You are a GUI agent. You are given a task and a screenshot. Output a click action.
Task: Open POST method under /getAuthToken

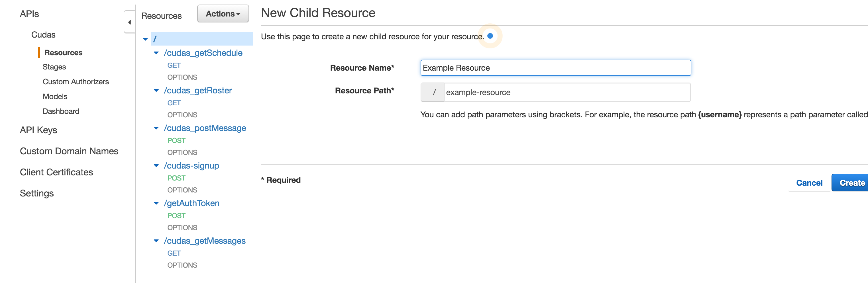(176, 216)
